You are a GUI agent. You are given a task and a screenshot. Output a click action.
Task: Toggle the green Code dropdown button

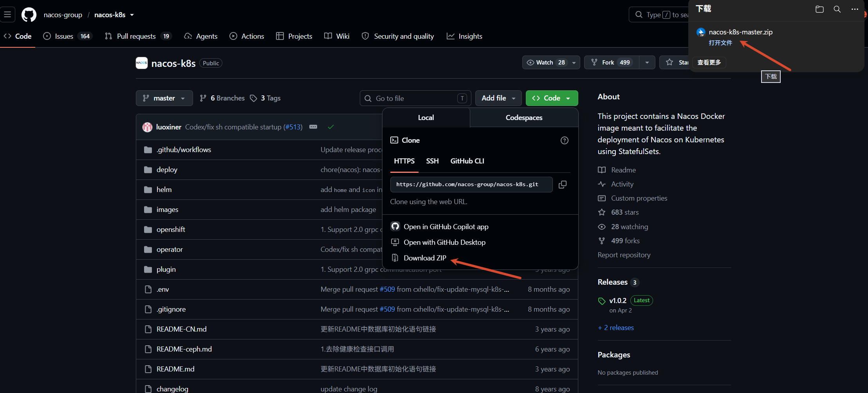552,98
